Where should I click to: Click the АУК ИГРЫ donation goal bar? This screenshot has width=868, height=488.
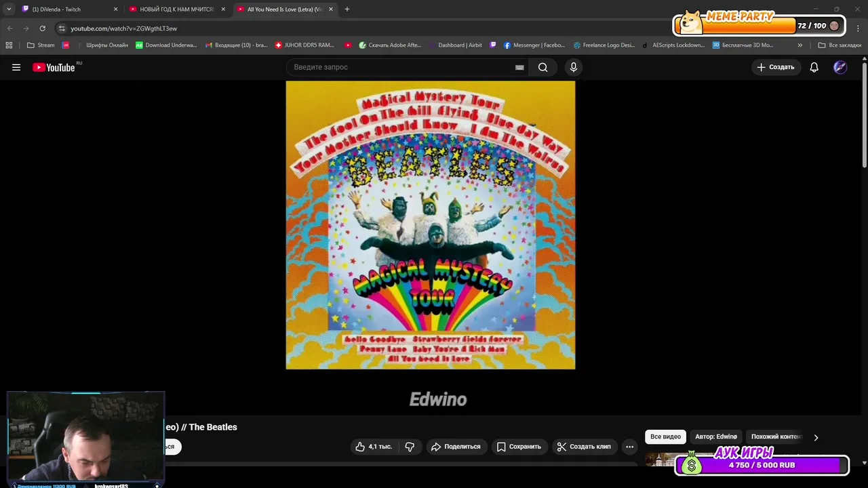(x=762, y=465)
